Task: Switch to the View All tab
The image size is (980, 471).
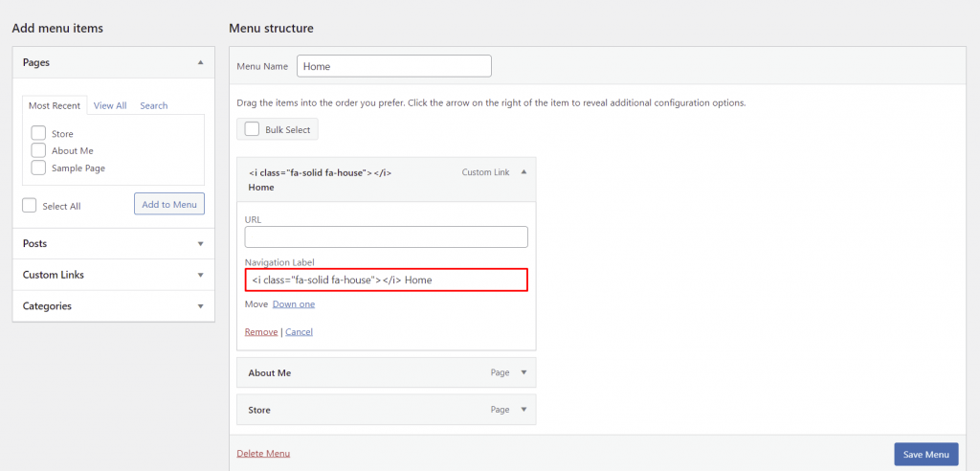Action: pos(110,105)
